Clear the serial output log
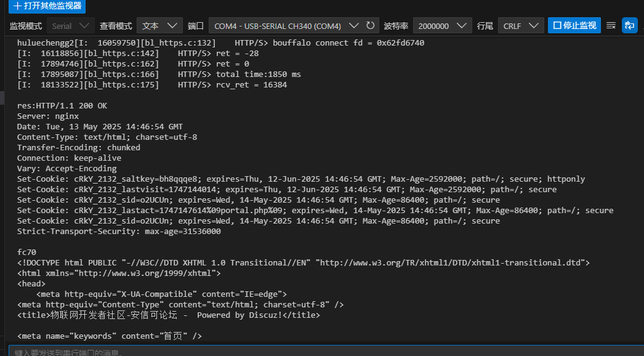This screenshot has height=356, width=644. 611,25
